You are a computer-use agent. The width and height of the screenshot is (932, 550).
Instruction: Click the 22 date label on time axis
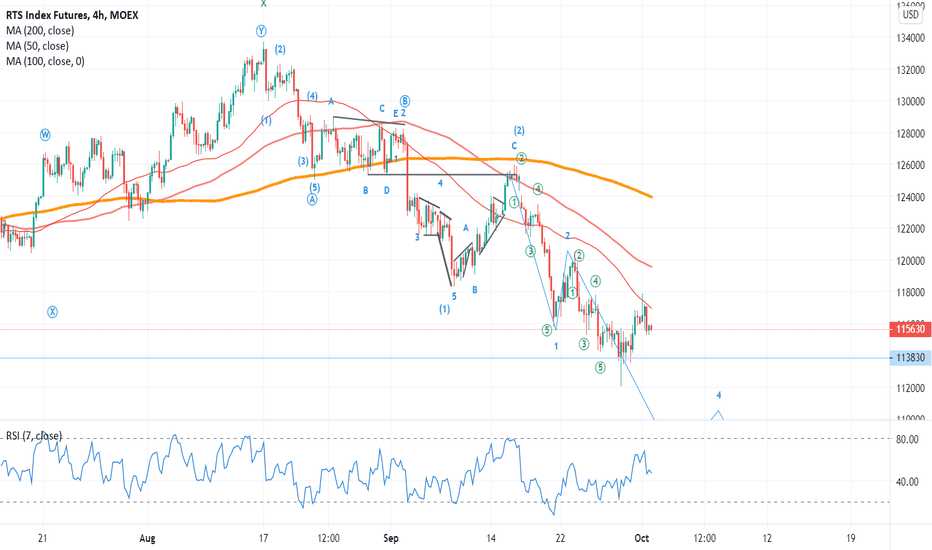point(560,539)
